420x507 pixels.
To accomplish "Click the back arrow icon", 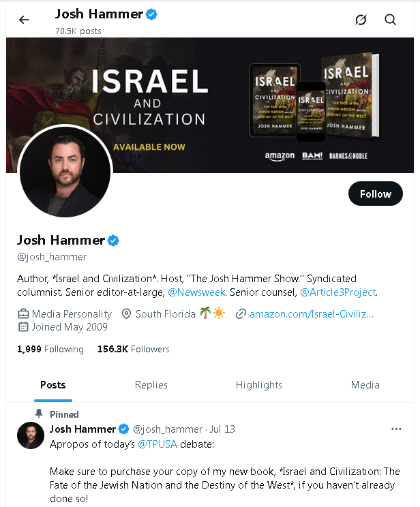I will coord(25,20).
